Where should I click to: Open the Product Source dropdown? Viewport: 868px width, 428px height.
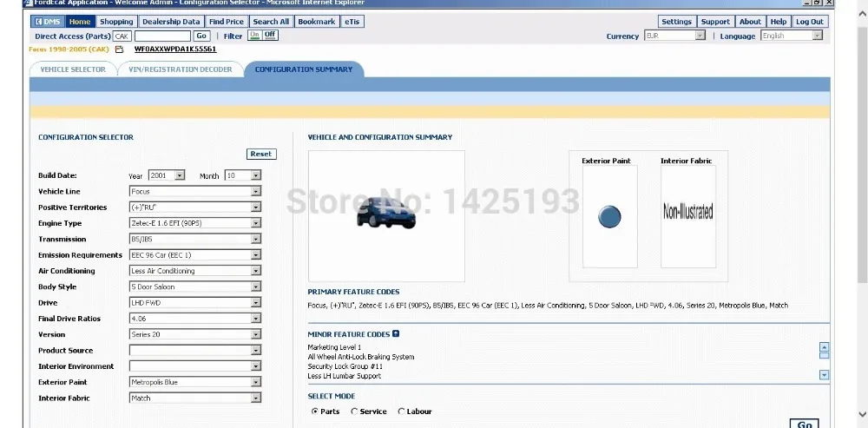194,351
